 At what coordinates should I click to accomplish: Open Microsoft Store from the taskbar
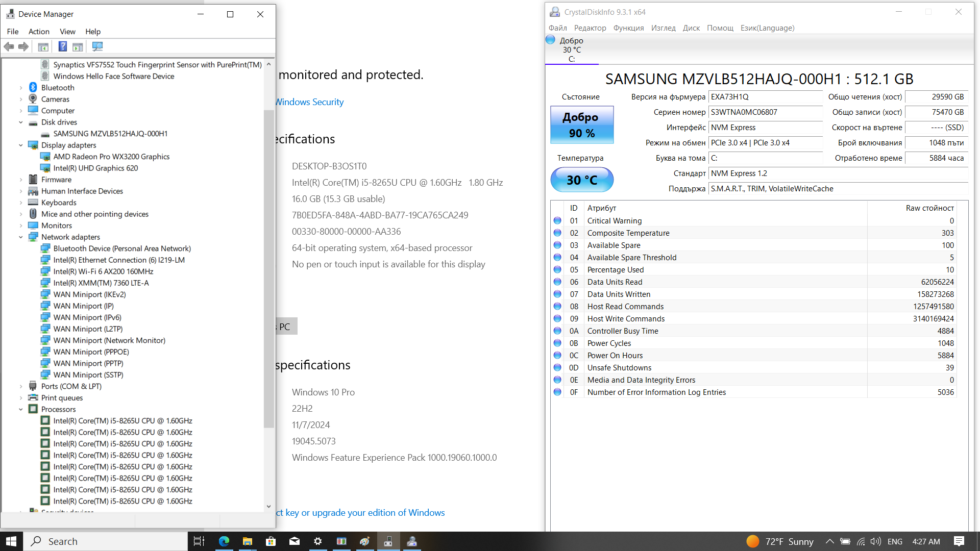271,541
